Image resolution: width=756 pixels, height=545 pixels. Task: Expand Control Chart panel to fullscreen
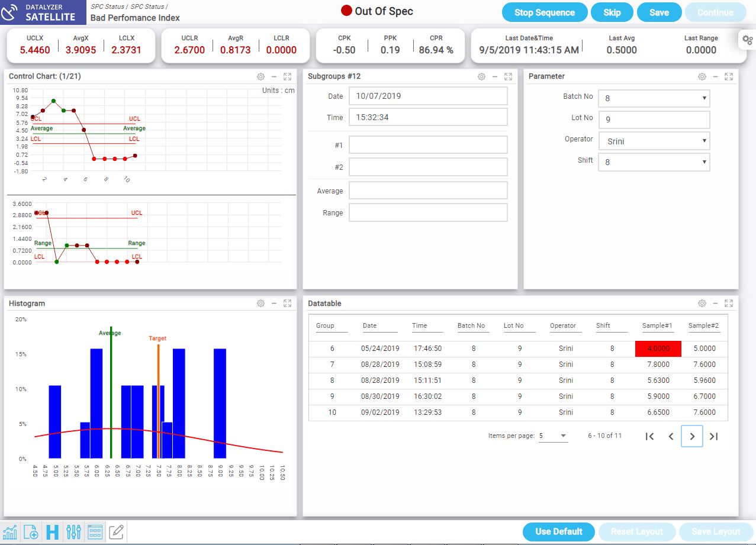click(x=287, y=76)
